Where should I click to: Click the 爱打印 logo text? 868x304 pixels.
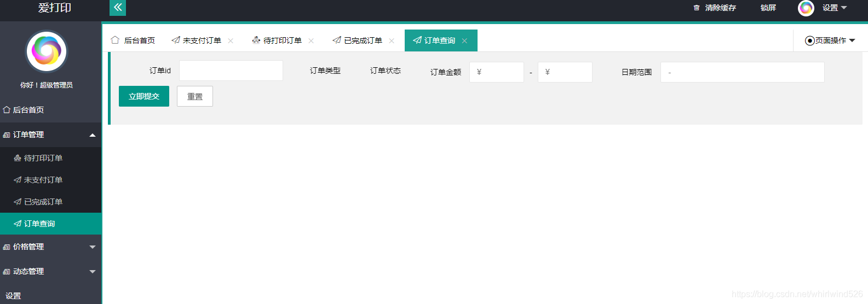(55, 8)
